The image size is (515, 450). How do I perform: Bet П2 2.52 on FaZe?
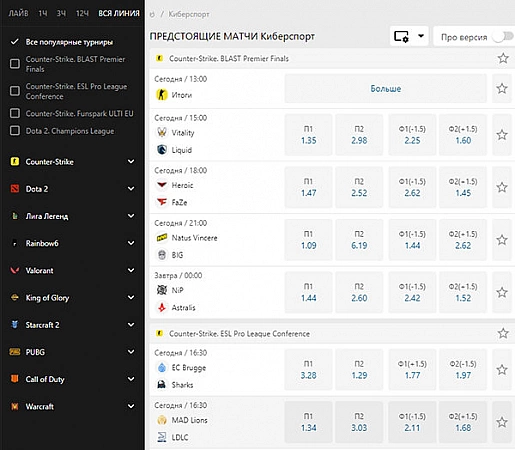pos(359,187)
